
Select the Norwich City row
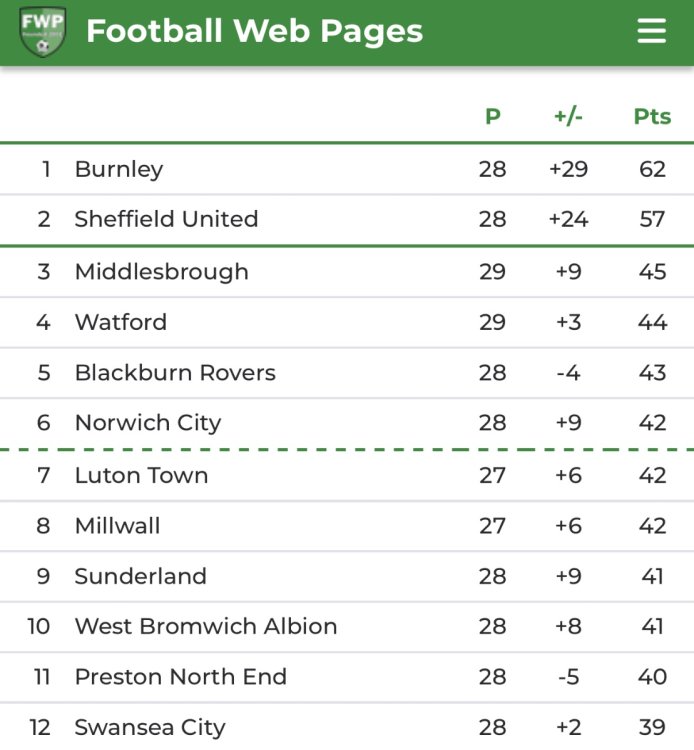[x=147, y=423]
